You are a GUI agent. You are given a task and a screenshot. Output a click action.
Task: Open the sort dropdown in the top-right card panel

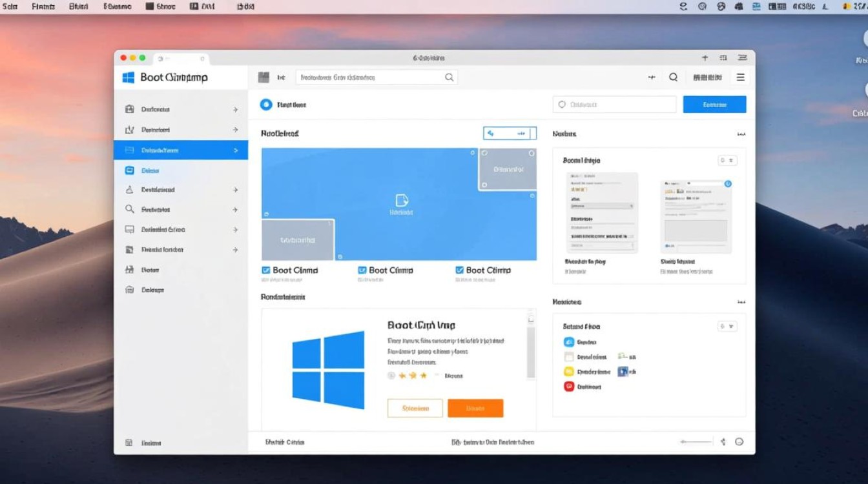click(727, 159)
